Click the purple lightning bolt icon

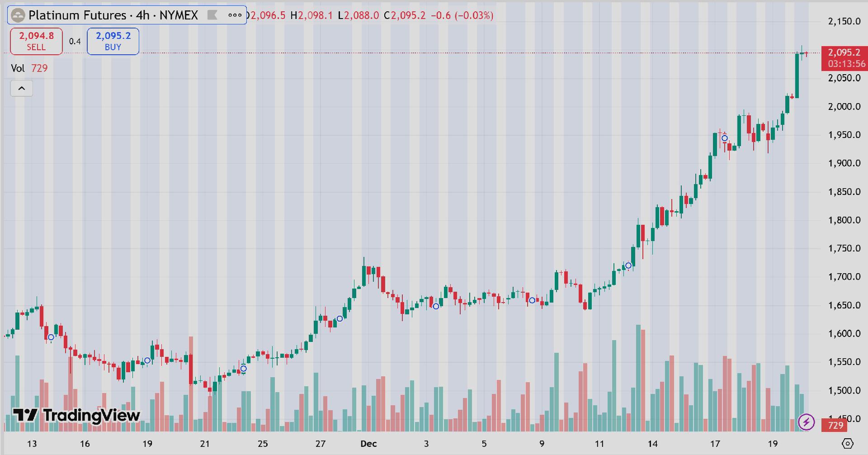click(807, 422)
